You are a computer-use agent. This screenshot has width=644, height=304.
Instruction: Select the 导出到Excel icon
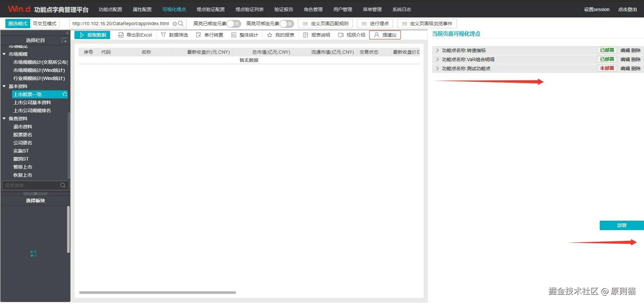click(135, 35)
